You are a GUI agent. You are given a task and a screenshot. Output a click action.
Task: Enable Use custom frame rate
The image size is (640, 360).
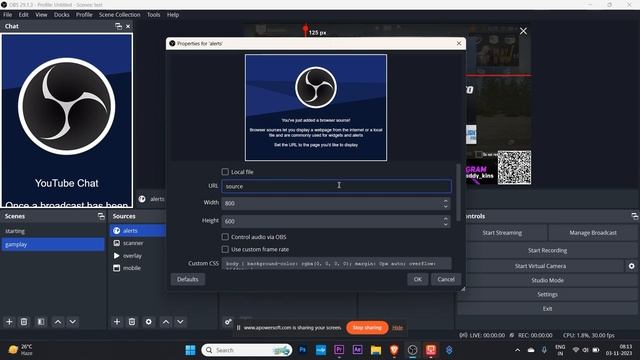click(x=225, y=249)
